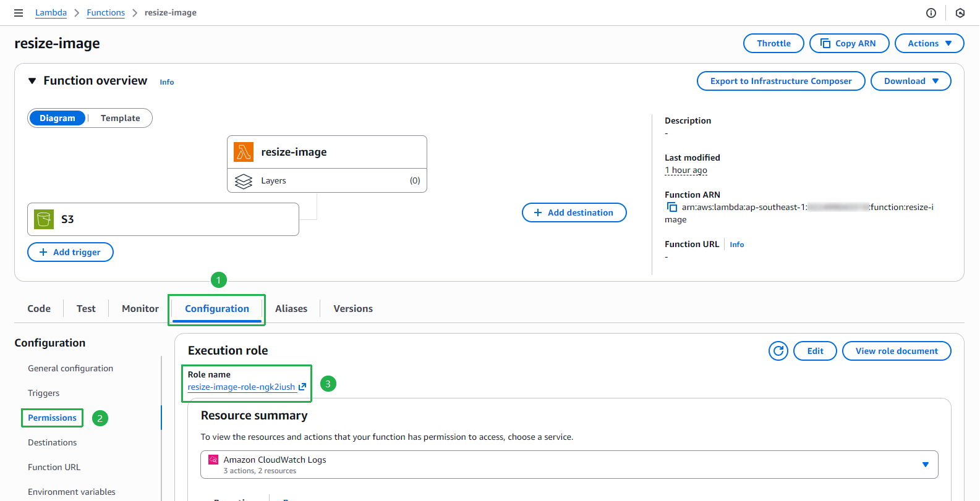Click the Copy ARN button
Viewport: 980px width, 501px height.
tap(850, 43)
